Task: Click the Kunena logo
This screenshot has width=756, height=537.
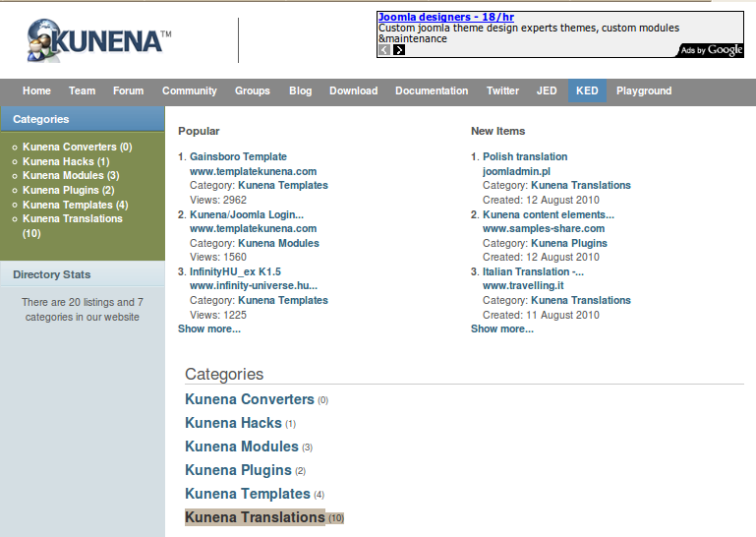Action: (x=98, y=40)
